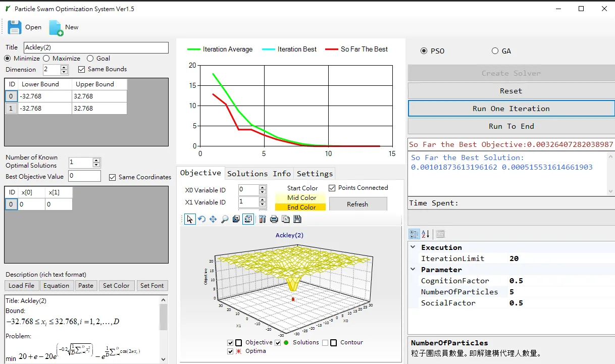This screenshot has height=364, width=615.
Task: Switch to the Objective tab
Action: coord(200,173)
